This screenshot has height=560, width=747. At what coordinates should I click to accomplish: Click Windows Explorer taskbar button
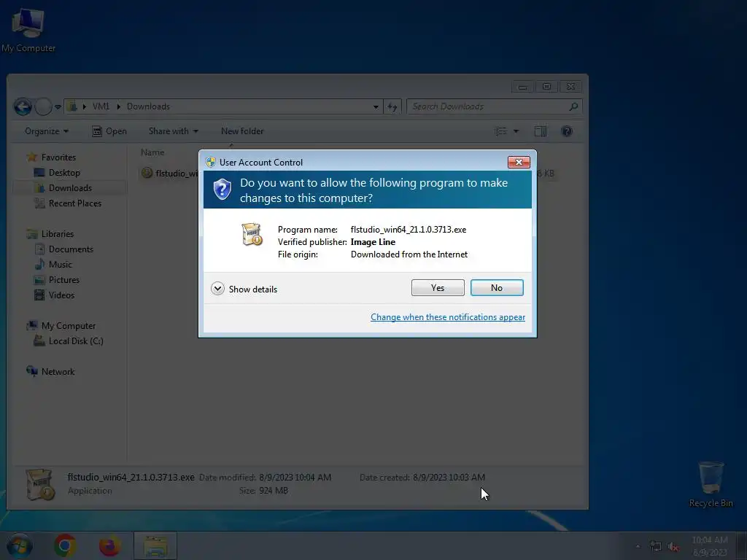155,545
